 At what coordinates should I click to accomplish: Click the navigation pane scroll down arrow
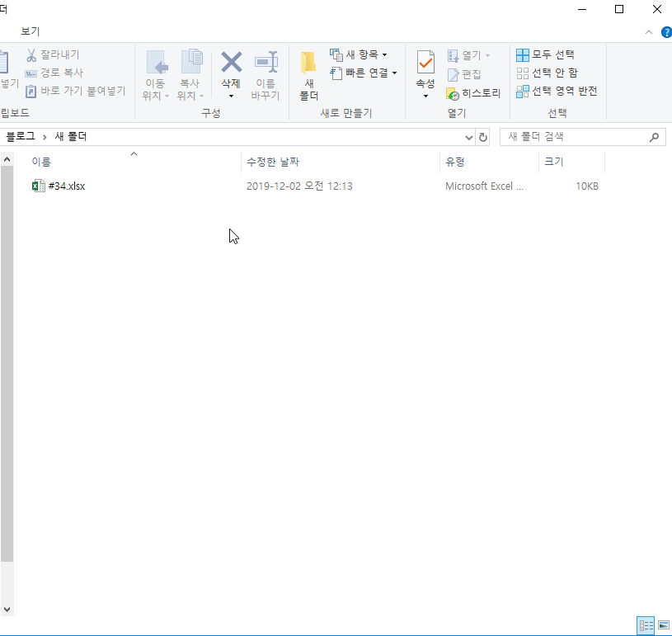pyautogui.click(x=7, y=610)
